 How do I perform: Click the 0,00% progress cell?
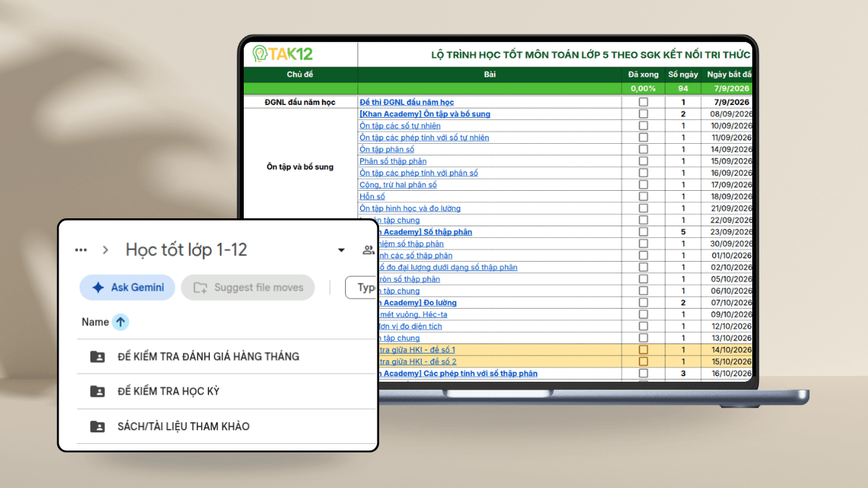point(643,89)
